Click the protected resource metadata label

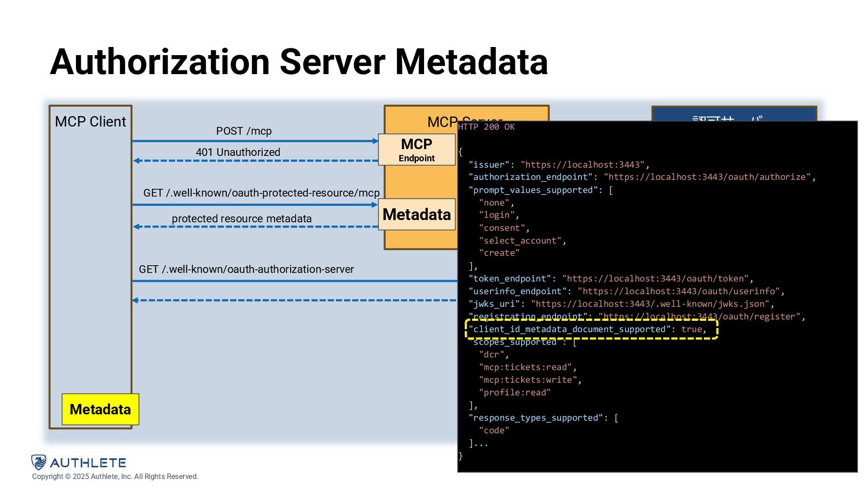point(241,219)
